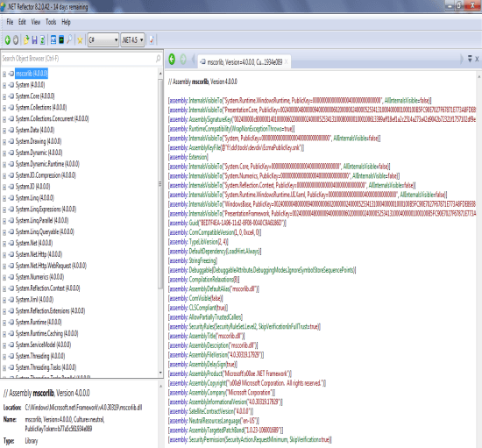Click the System.Linq assembly icon
482x448 pixels.
coord(11,198)
